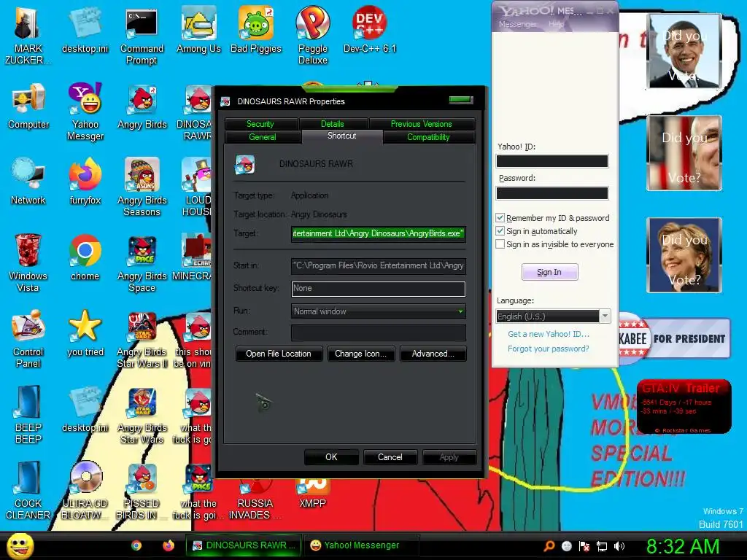
Task: Select the Network desktop icon
Action: [x=28, y=182]
